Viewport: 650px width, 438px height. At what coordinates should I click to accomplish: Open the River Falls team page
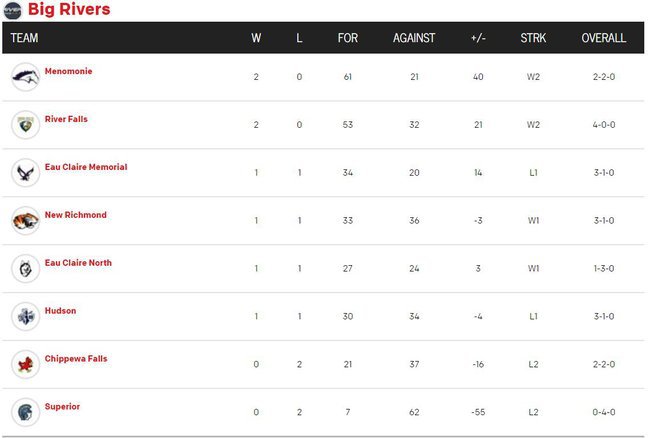coord(66,119)
